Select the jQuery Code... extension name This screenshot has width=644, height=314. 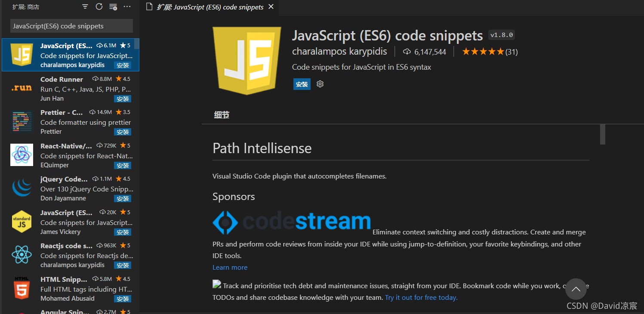pos(64,179)
